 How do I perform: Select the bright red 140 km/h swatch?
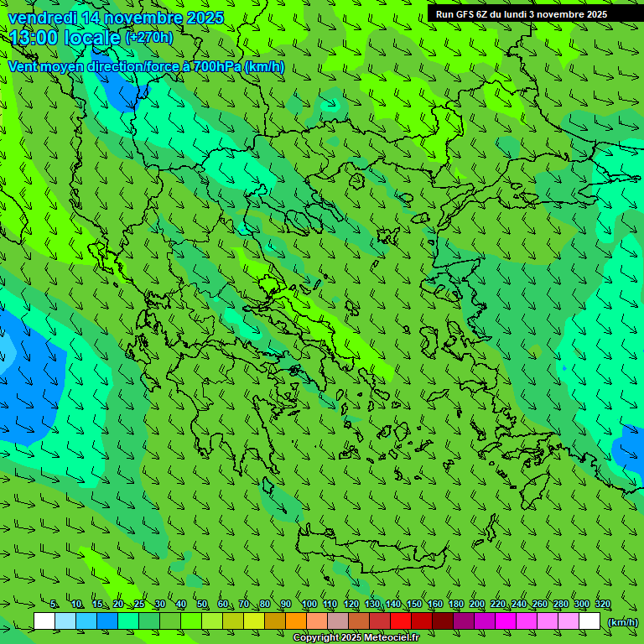click(401, 621)
